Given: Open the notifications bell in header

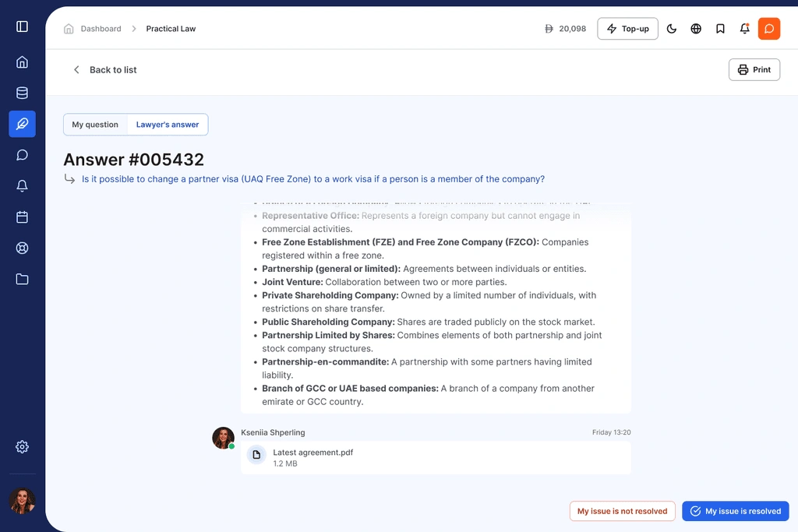Looking at the screenshot, I should [x=744, y=29].
